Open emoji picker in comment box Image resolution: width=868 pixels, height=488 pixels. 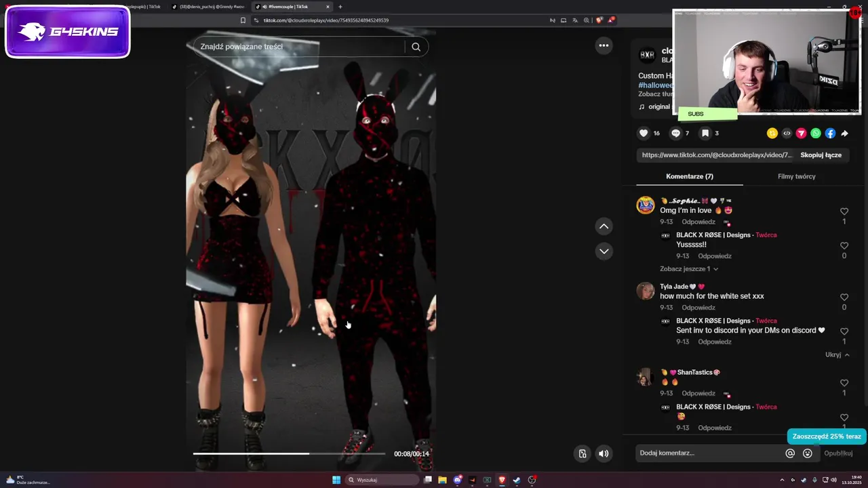(808, 453)
